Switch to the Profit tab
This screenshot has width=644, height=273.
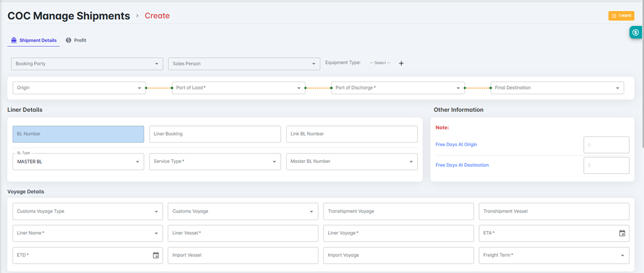(x=76, y=40)
